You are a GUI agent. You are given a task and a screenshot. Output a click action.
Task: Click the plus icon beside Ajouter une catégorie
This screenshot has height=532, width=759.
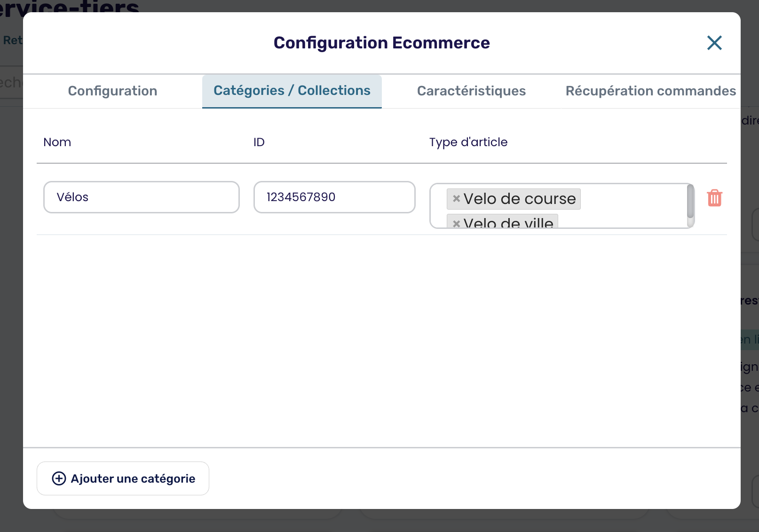click(59, 478)
